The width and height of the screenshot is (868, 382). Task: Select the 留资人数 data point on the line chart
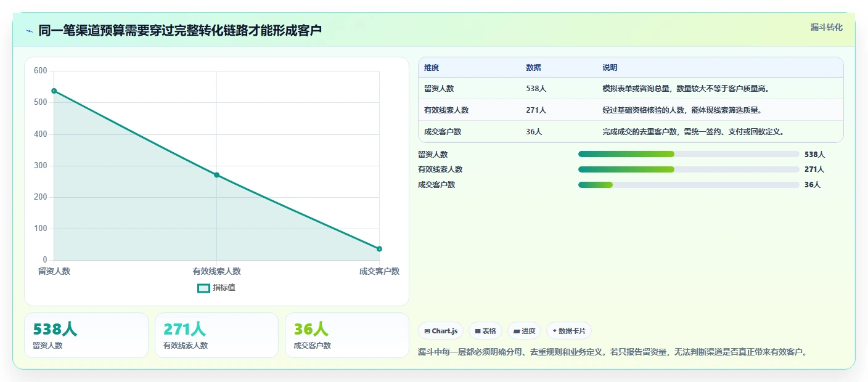click(54, 91)
